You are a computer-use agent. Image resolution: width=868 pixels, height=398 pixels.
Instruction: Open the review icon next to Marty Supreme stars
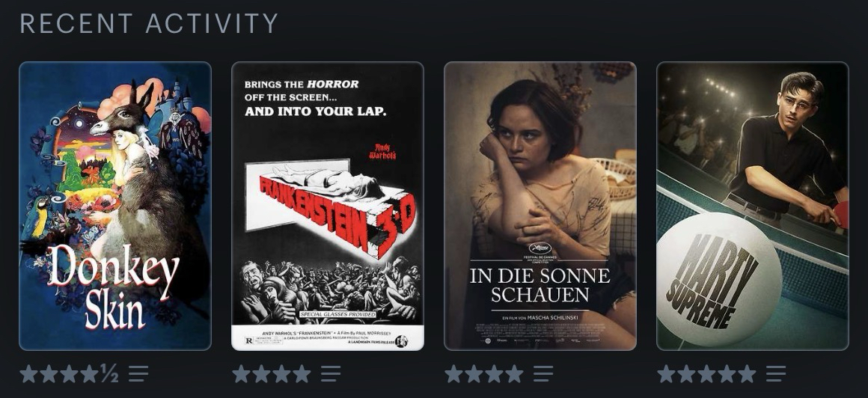776,373
